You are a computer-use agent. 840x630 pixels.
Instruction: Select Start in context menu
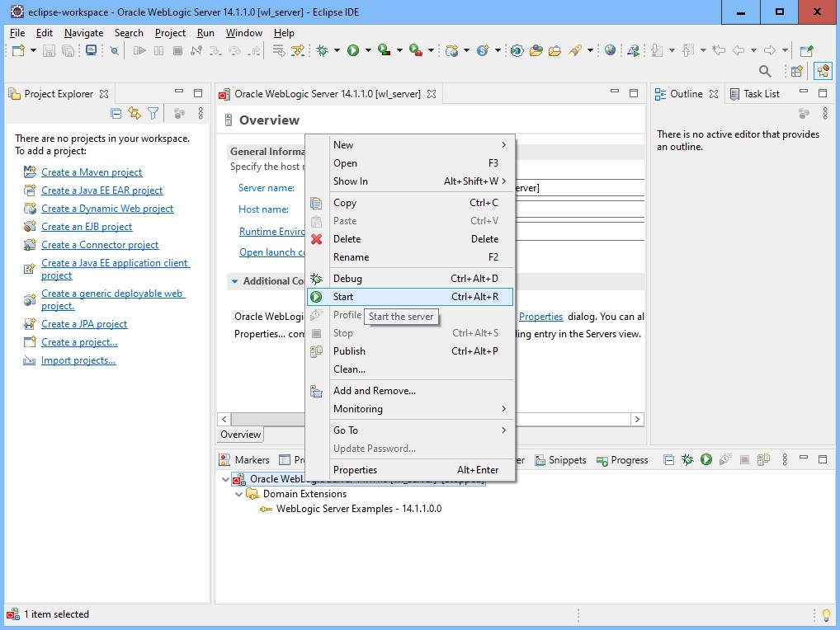pyautogui.click(x=410, y=297)
